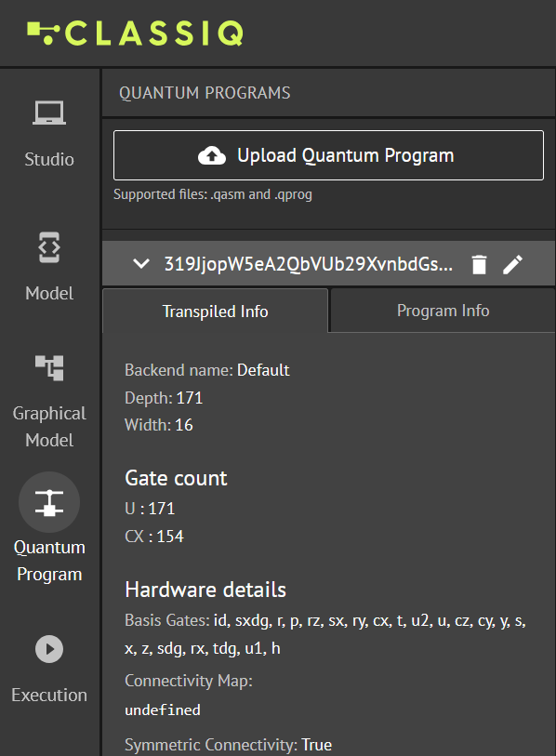Open the Execution play icon
This screenshot has width=556, height=756.
coord(49,649)
